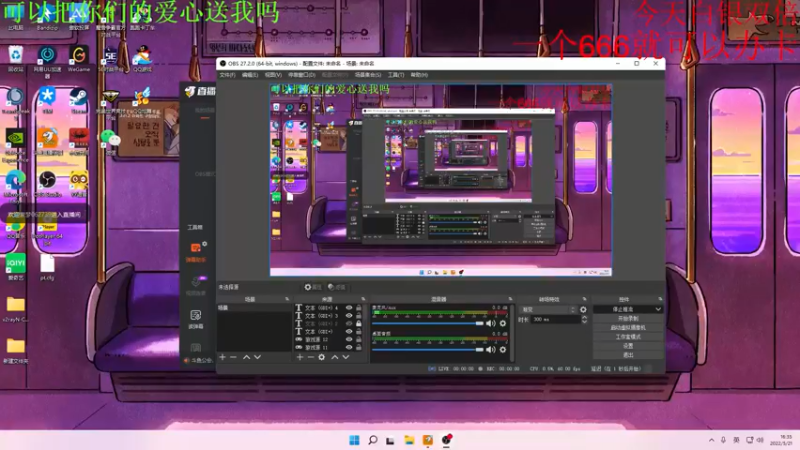Mute the desktop audio mixer channel

pyautogui.click(x=490, y=349)
